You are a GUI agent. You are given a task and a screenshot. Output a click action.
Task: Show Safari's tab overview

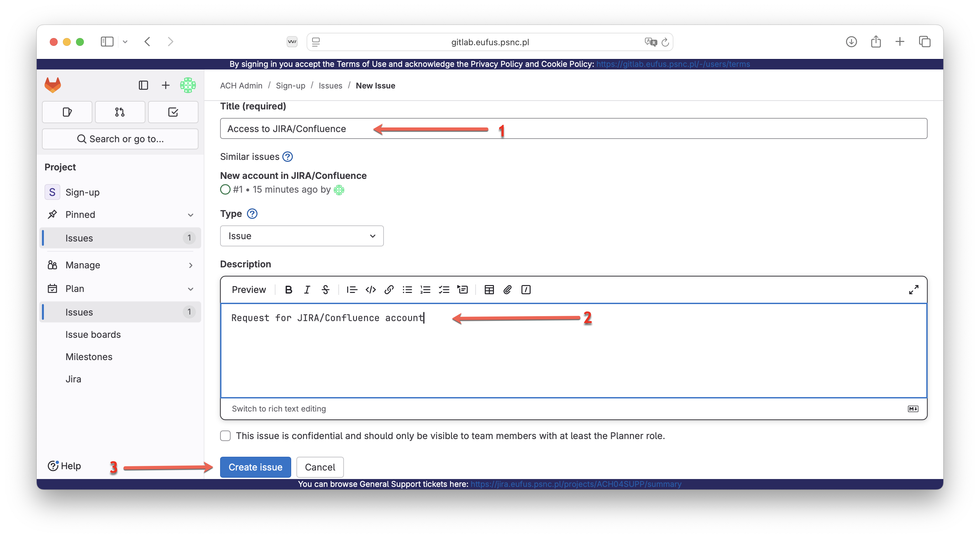pyautogui.click(x=924, y=42)
